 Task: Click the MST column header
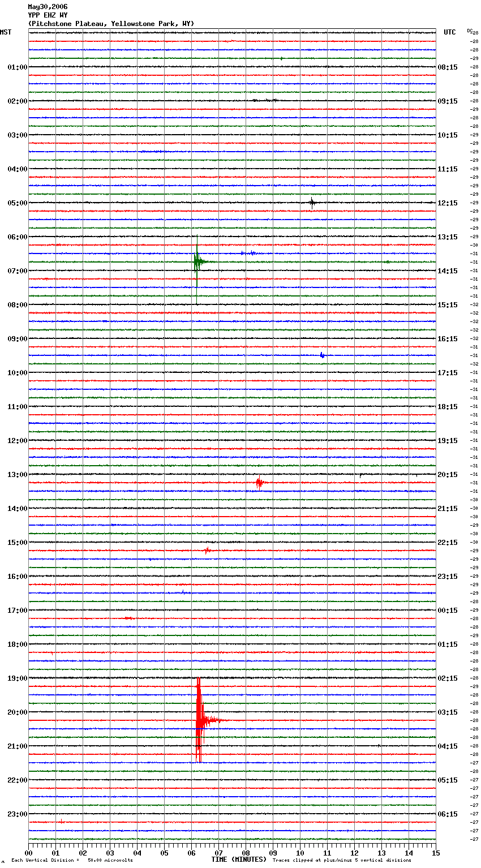point(6,32)
